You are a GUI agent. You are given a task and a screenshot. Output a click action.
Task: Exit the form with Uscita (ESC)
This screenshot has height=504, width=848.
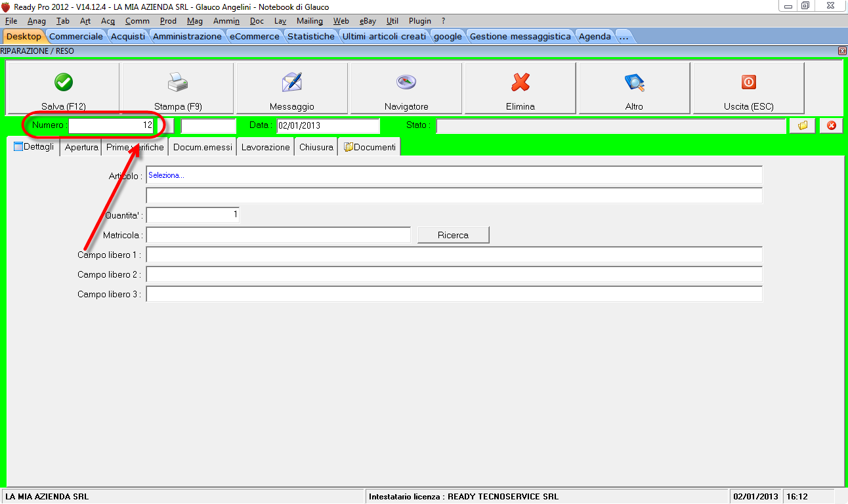(749, 89)
